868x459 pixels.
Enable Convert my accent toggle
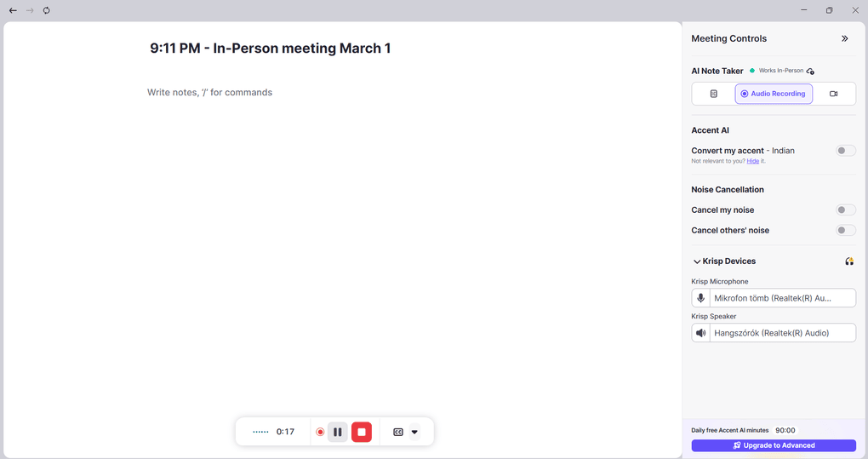click(x=845, y=151)
